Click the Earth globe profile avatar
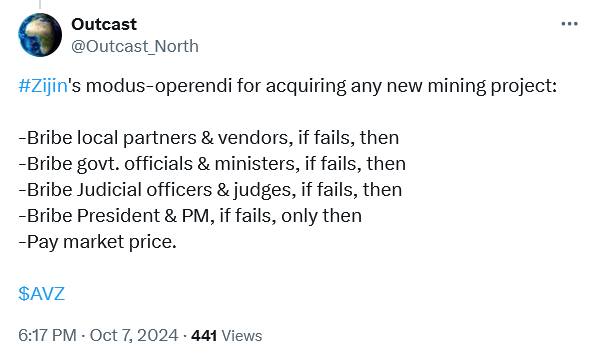Image resolution: width=598 pixels, height=360 pixels. tap(40, 35)
